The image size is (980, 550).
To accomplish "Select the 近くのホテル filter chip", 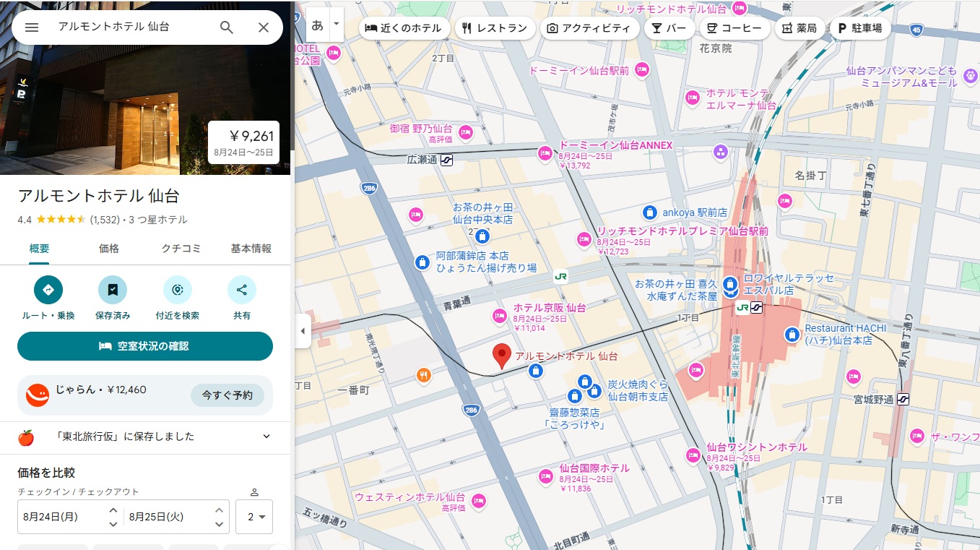I will (x=404, y=28).
